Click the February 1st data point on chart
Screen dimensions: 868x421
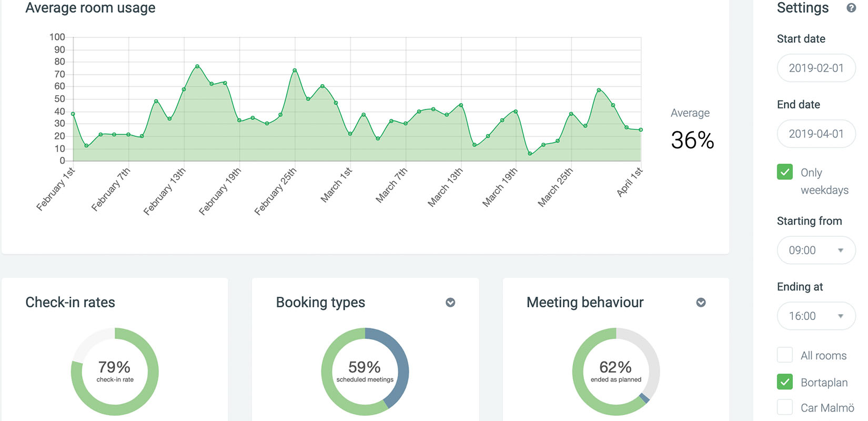tap(73, 114)
